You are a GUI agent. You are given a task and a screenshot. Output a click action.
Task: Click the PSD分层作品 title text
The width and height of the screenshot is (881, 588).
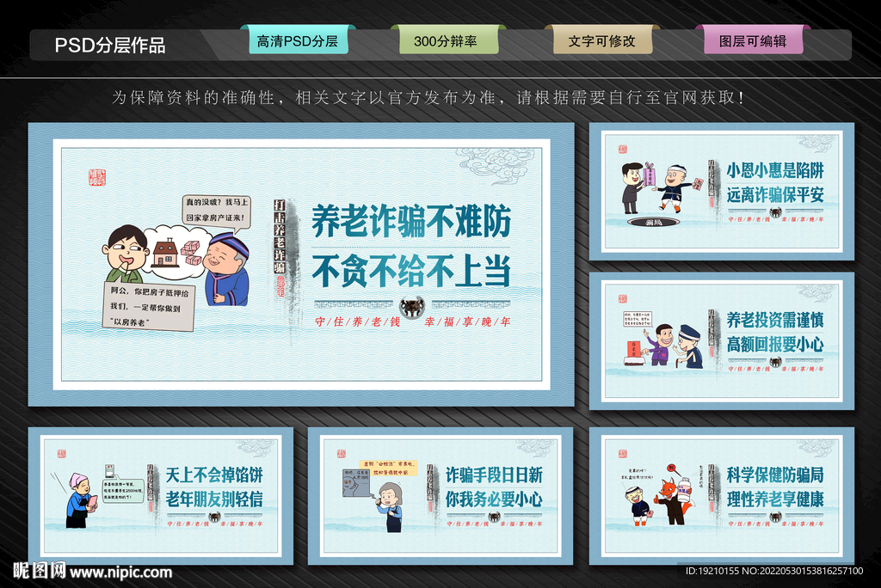tap(110, 45)
